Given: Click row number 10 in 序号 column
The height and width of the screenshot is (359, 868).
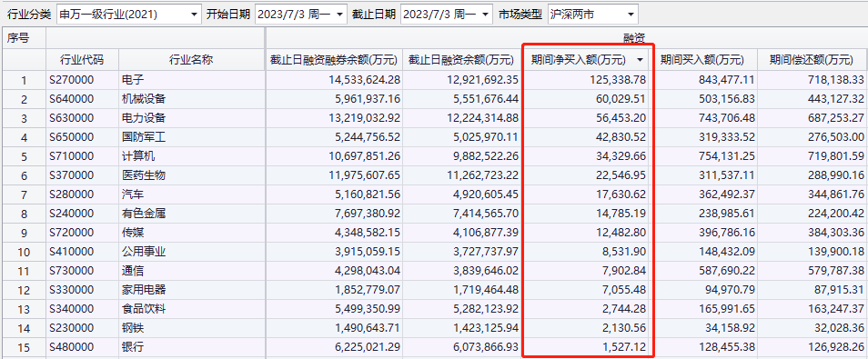Looking at the screenshot, I should click(x=24, y=253).
